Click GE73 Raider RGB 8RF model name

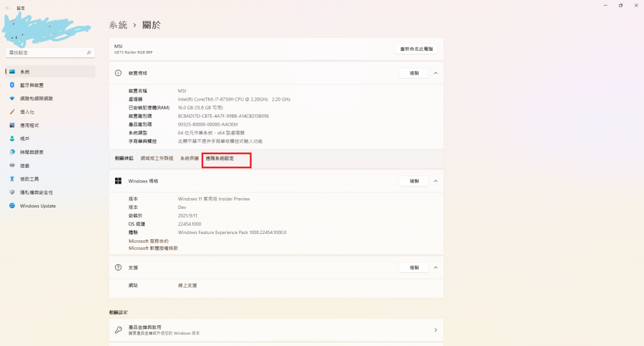click(133, 53)
